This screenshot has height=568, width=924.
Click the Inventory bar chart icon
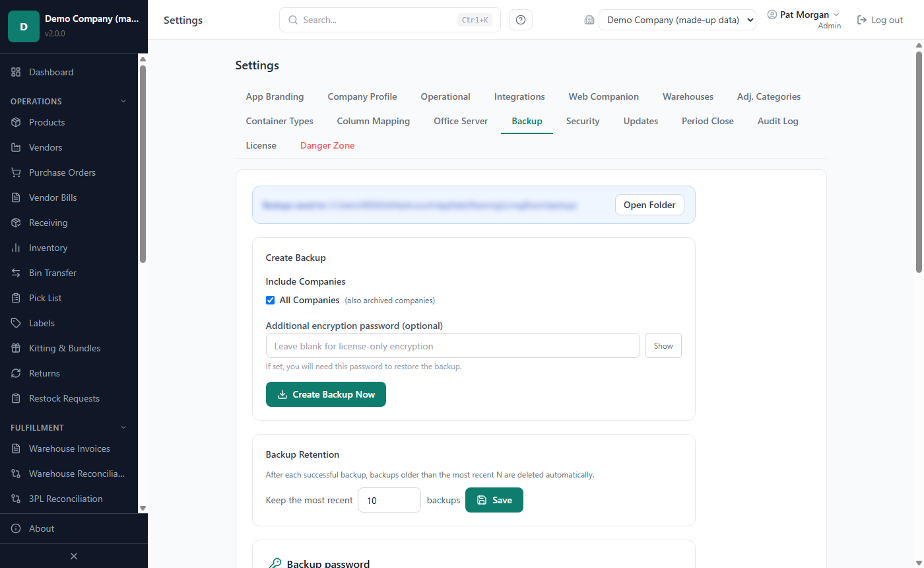coord(16,248)
